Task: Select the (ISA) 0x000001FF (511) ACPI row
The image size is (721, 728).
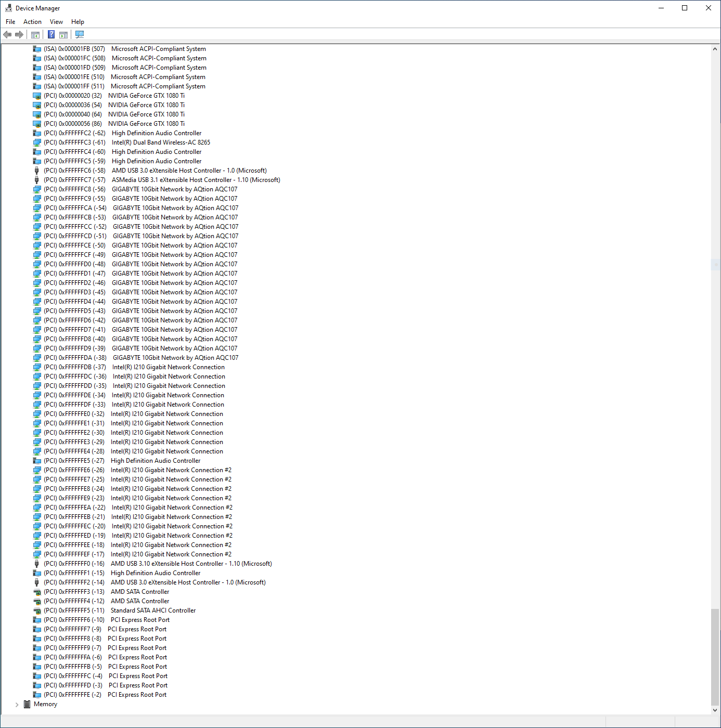Action: click(x=124, y=86)
